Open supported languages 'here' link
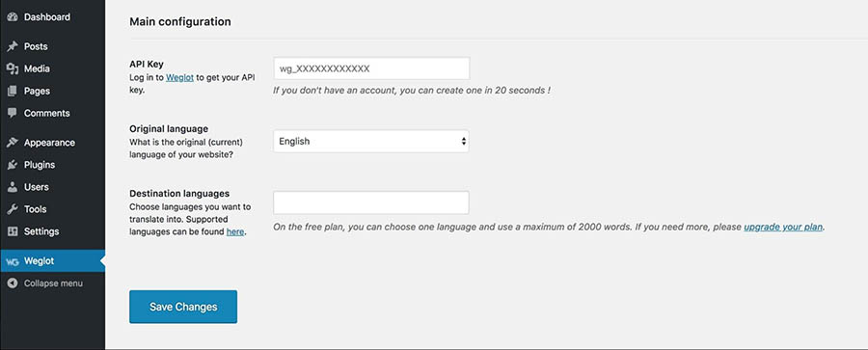 click(x=235, y=232)
